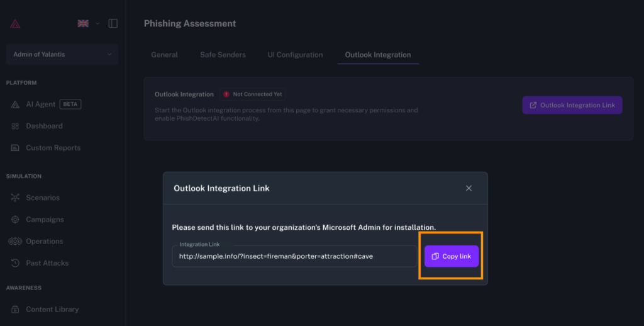644x326 pixels.
Task: Click the Custom Reports chart icon
Action: click(x=15, y=148)
